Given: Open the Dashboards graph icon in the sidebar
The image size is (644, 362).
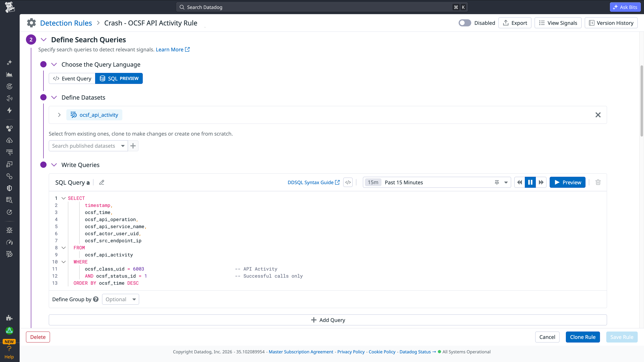Looking at the screenshot, I should (x=9, y=74).
